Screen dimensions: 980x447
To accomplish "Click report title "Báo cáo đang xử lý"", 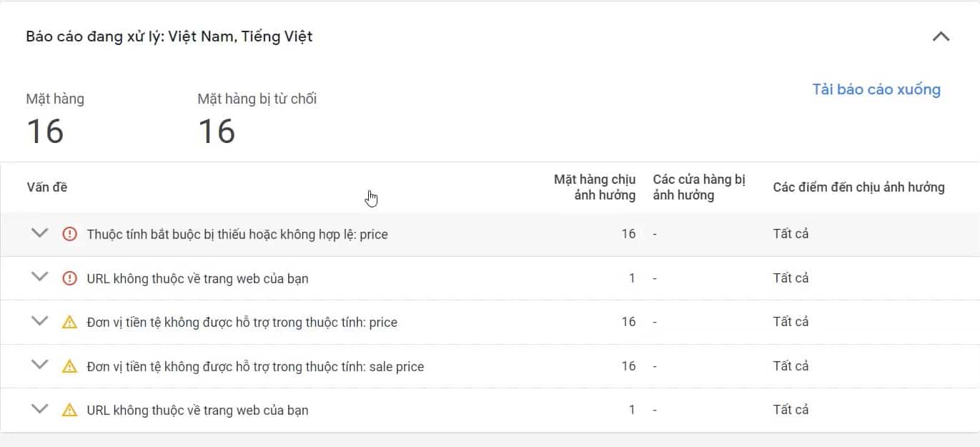I will 169,36.
